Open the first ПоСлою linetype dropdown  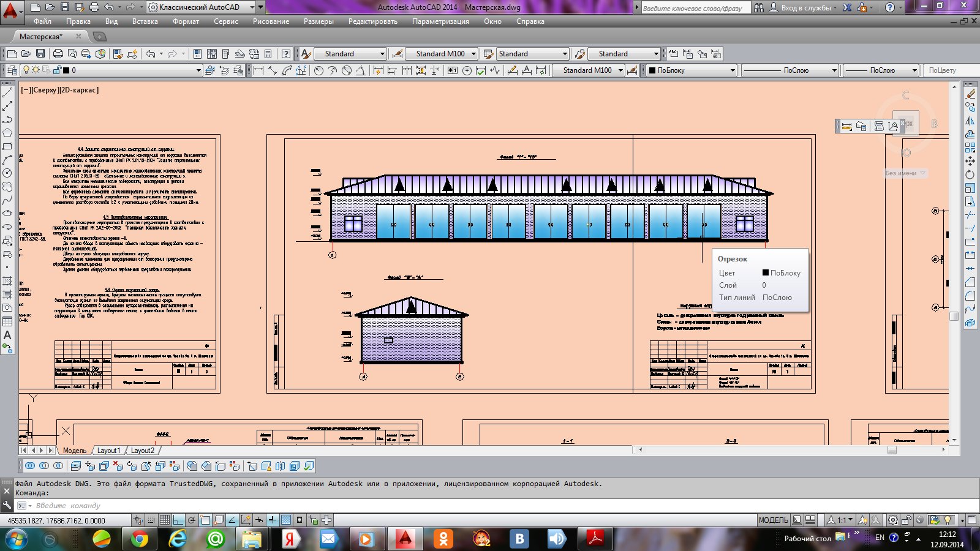pos(790,70)
